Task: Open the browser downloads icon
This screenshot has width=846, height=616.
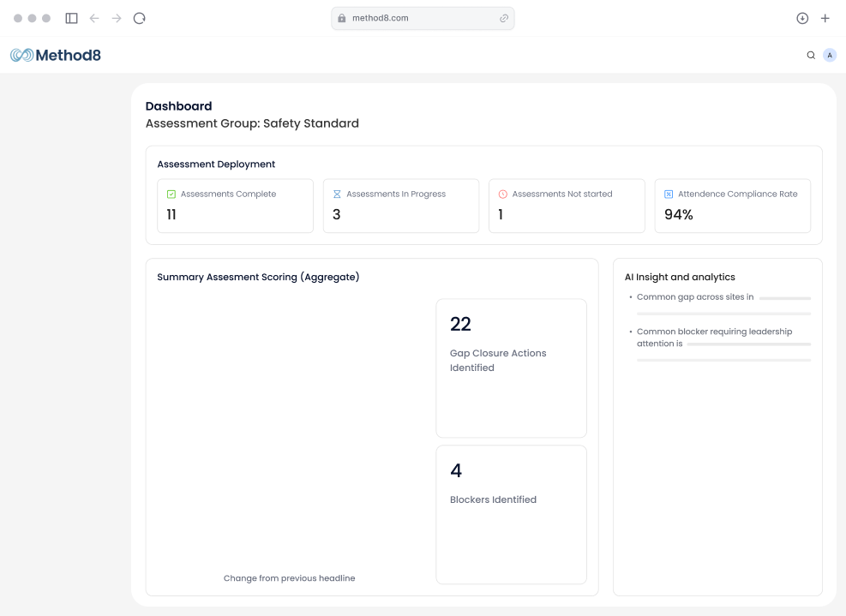Action: tap(802, 18)
